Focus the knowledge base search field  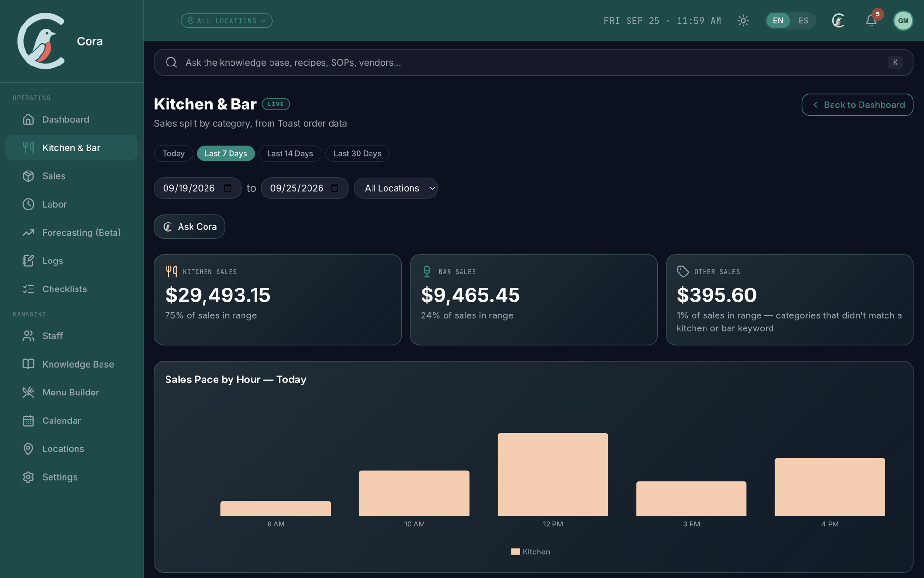point(533,62)
